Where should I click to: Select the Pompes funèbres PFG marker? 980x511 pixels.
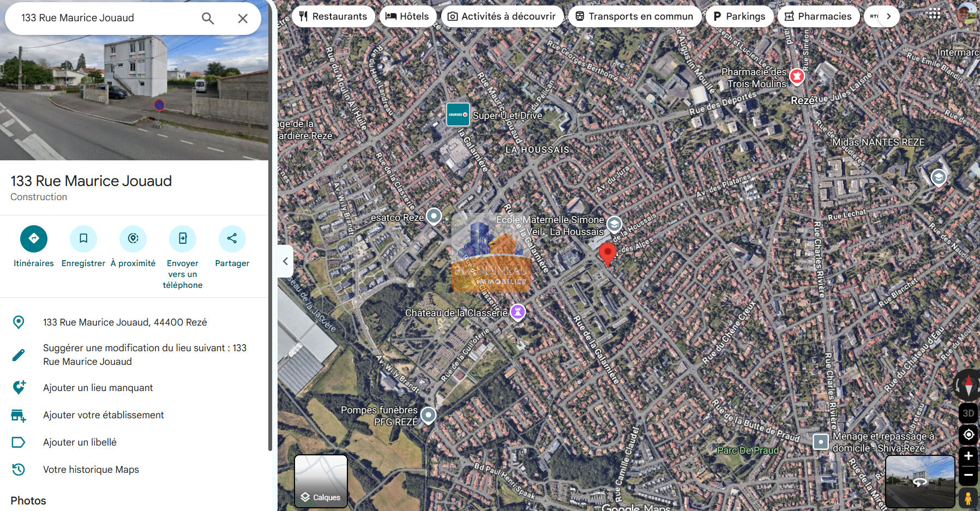(429, 416)
